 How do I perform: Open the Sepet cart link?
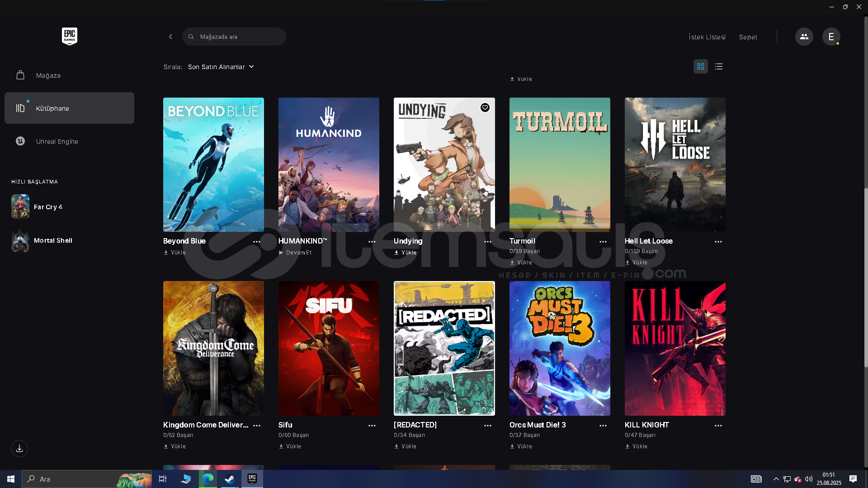click(x=748, y=37)
